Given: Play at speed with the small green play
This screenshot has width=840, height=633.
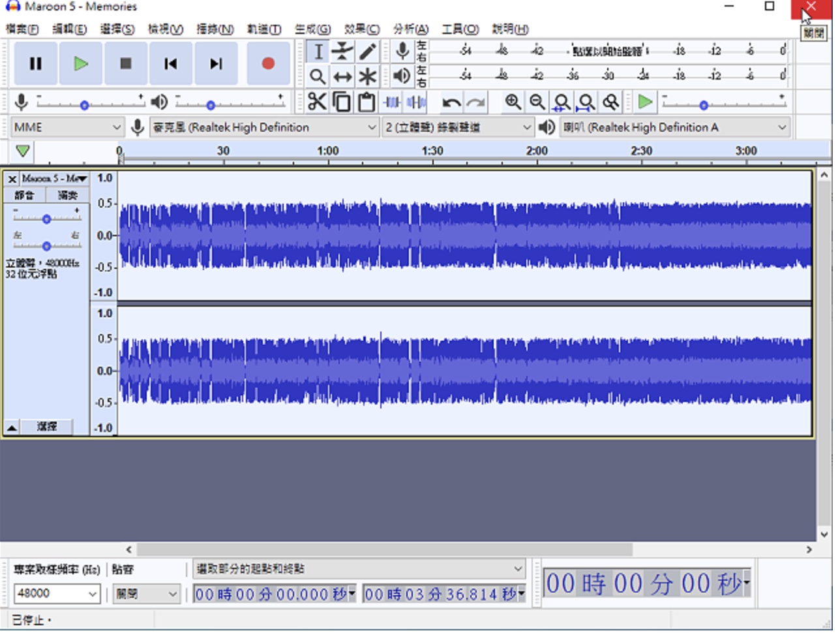Looking at the screenshot, I should 645,102.
